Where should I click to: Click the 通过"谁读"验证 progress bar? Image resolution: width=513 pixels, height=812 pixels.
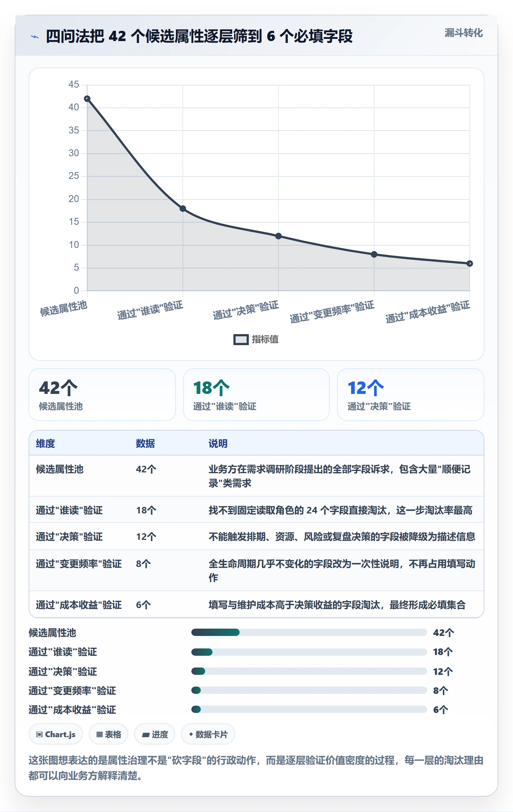(x=309, y=652)
